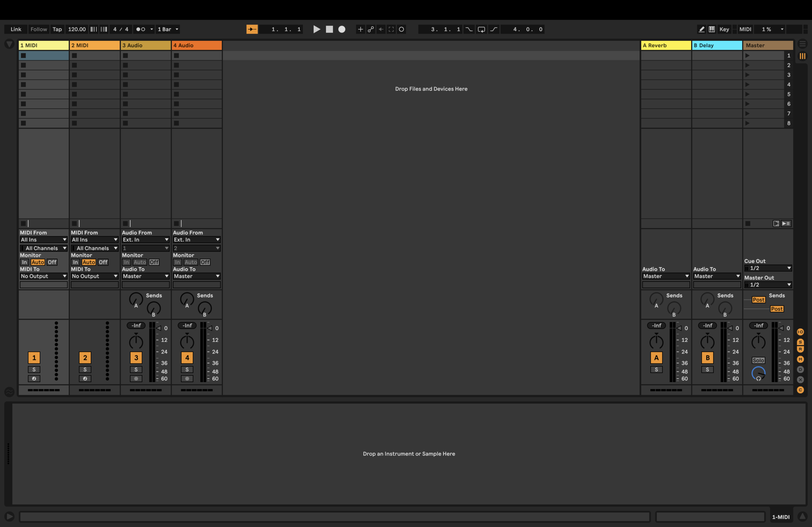Set track 1 Monitor to Off
Screen dimensions: 812x527
pos(52,262)
